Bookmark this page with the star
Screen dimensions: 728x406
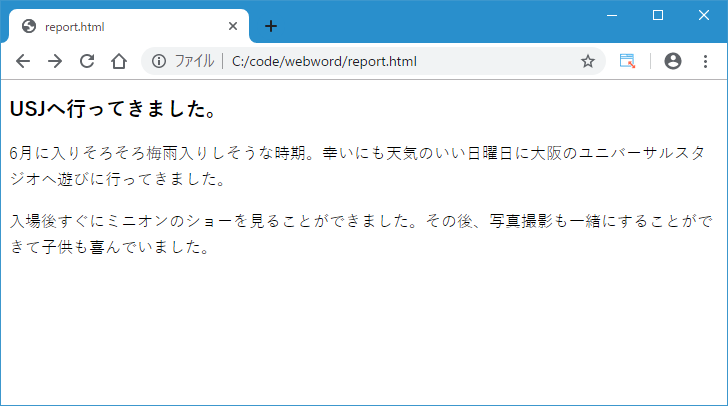588,61
